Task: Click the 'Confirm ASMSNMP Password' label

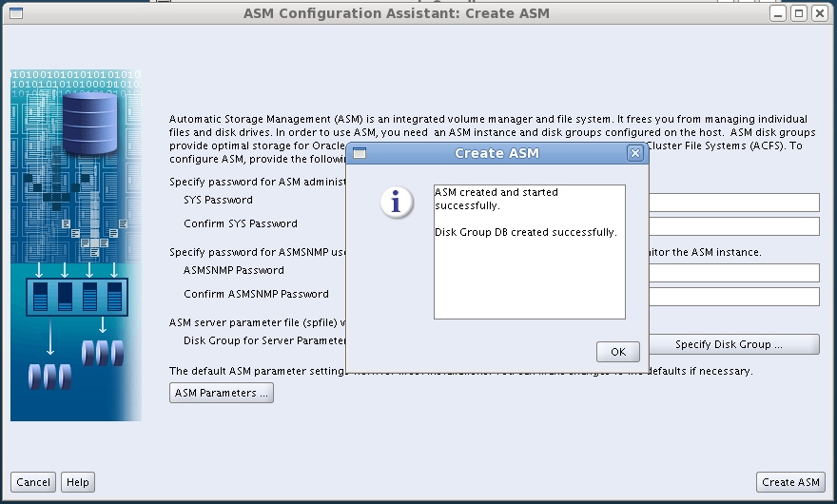Action: pyautogui.click(x=256, y=294)
